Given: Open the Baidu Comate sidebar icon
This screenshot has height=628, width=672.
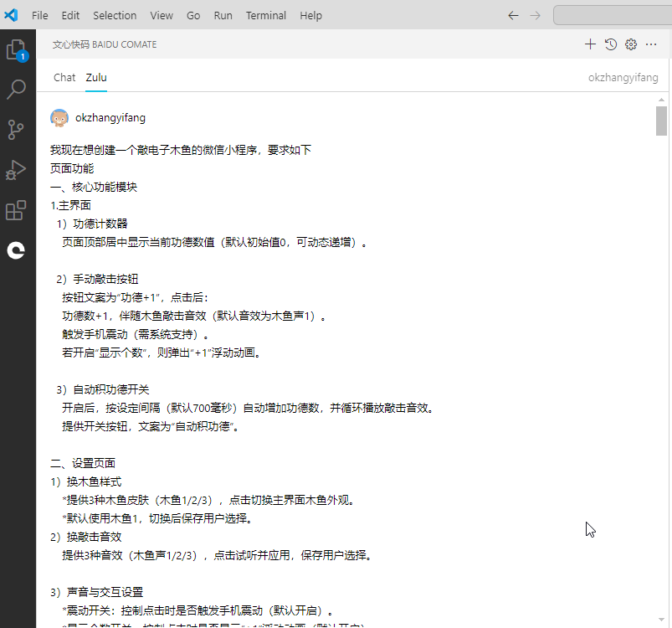Looking at the screenshot, I should point(16,250).
